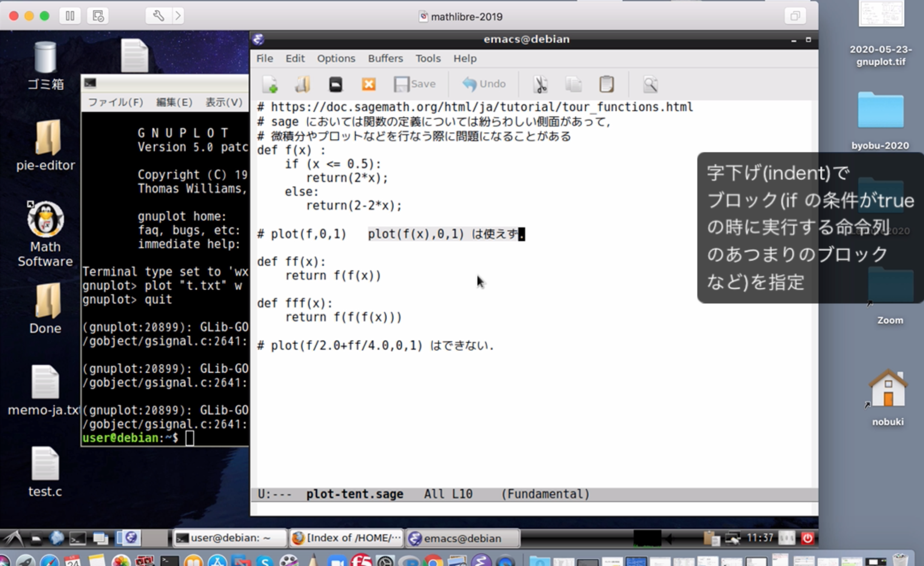Image resolution: width=924 pixels, height=566 pixels.
Task: Click plot-tent.sage buffer name in mode line
Action: [355, 494]
